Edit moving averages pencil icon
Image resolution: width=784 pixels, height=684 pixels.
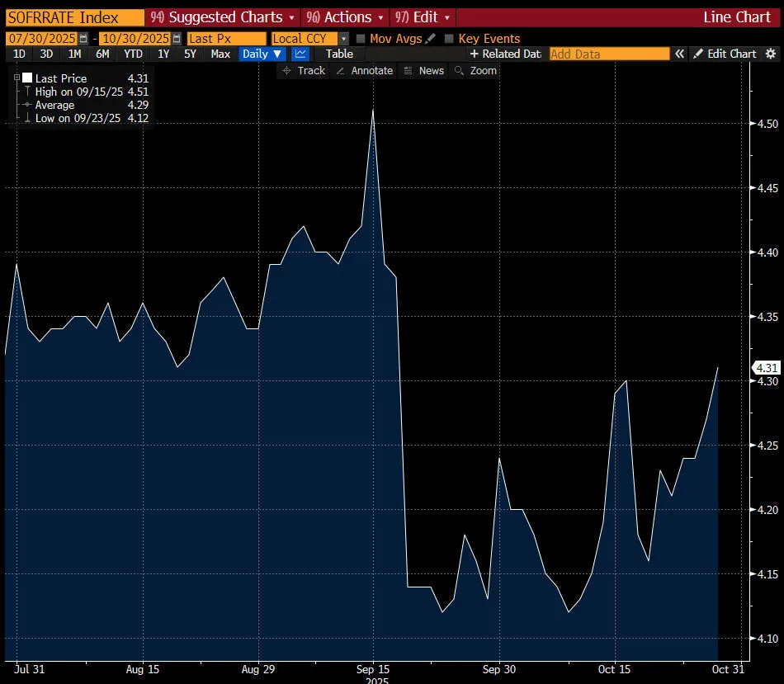[429, 39]
